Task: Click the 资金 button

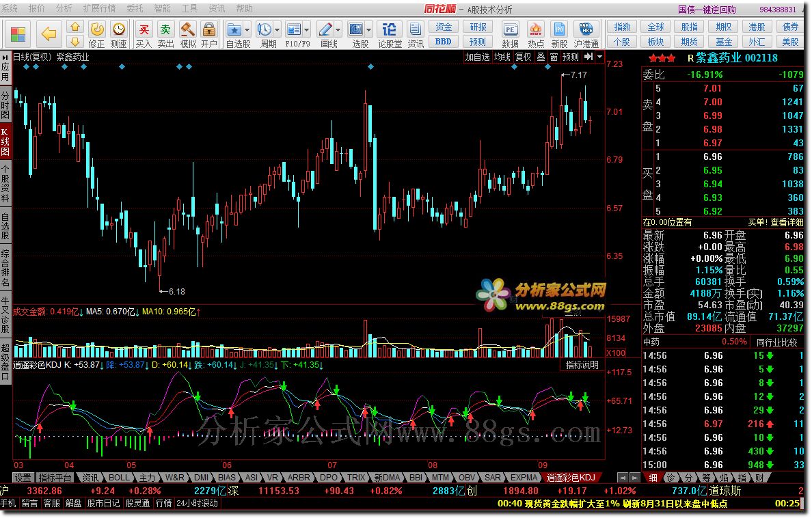Action: pyautogui.click(x=444, y=27)
